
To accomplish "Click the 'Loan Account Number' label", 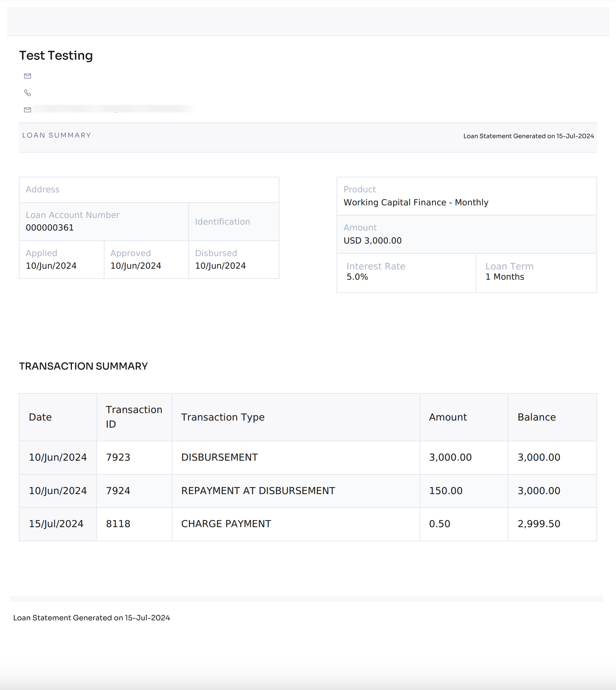I will (73, 215).
